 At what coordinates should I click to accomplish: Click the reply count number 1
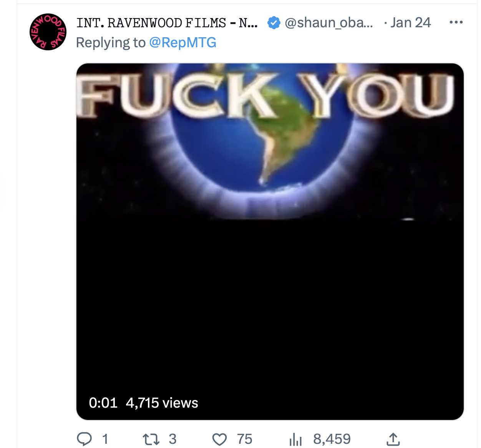coord(105,439)
